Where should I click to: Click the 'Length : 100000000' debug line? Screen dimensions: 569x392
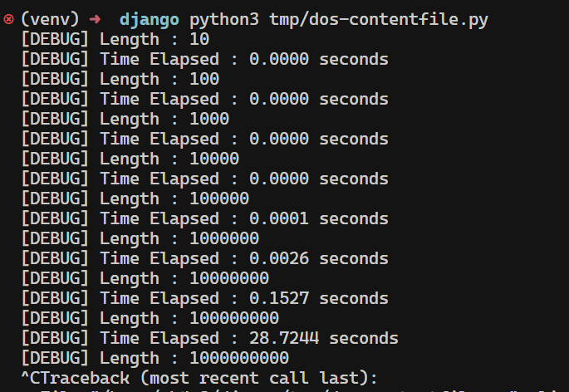coord(150,318)
